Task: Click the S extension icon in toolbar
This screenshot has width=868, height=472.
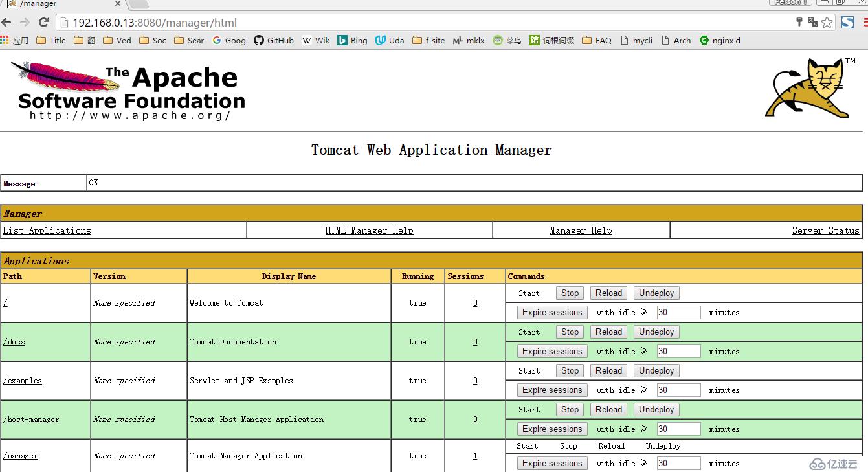Action: click(x=847, y=23)
